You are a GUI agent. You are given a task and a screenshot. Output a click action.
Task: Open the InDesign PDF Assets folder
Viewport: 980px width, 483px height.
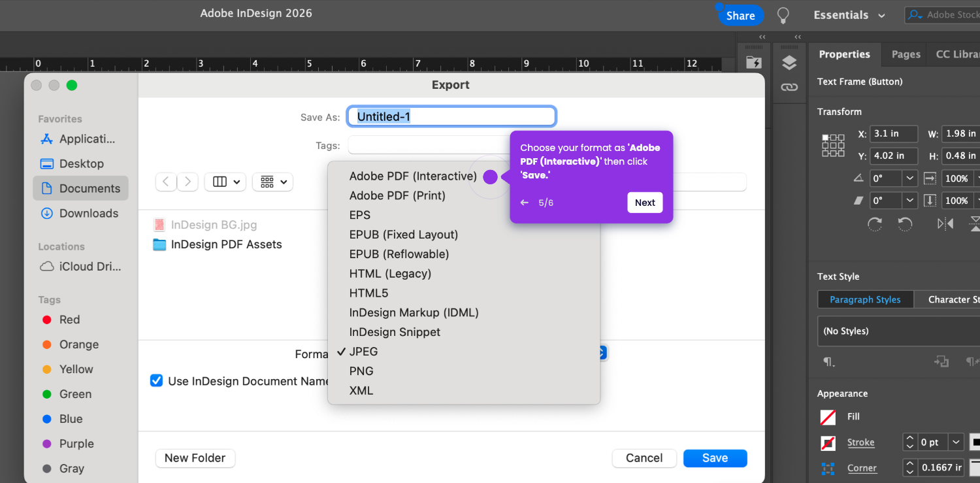pyautogui.click(x=218, y=244)
